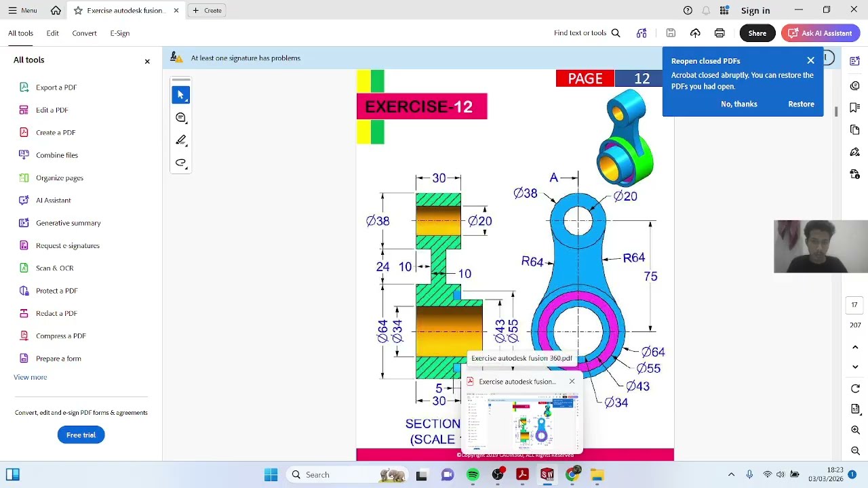The width and height of the screenshot is (868, 488).
Task: Create a new tab with Create button
Action: click(x=207, y=10)
